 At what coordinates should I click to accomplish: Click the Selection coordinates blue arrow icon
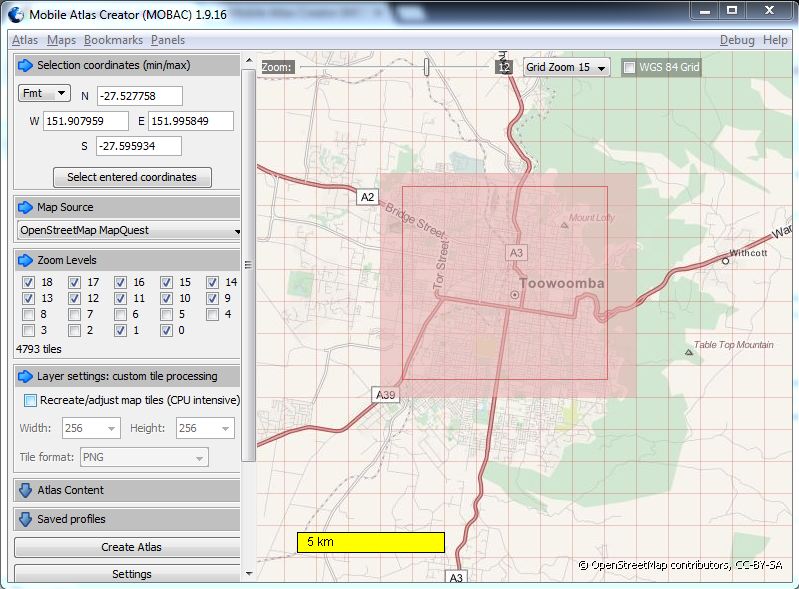click(x=26, y=65)
